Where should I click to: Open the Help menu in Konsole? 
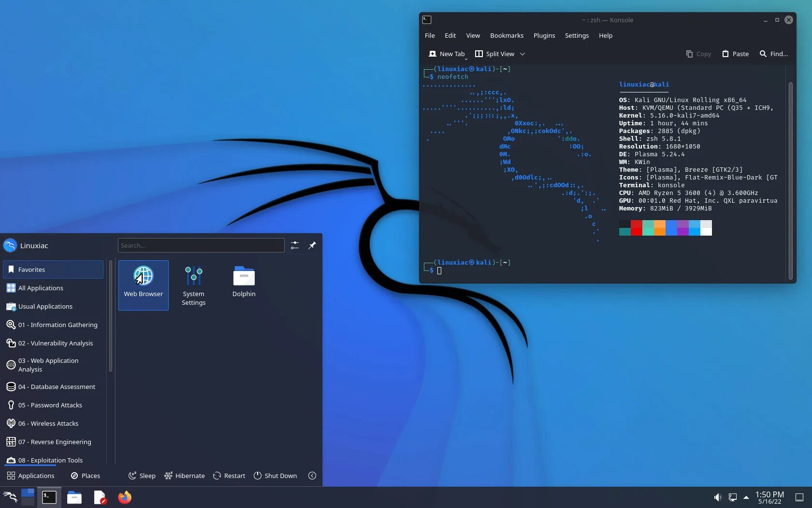pyautogui.click(x=606, y=35)
